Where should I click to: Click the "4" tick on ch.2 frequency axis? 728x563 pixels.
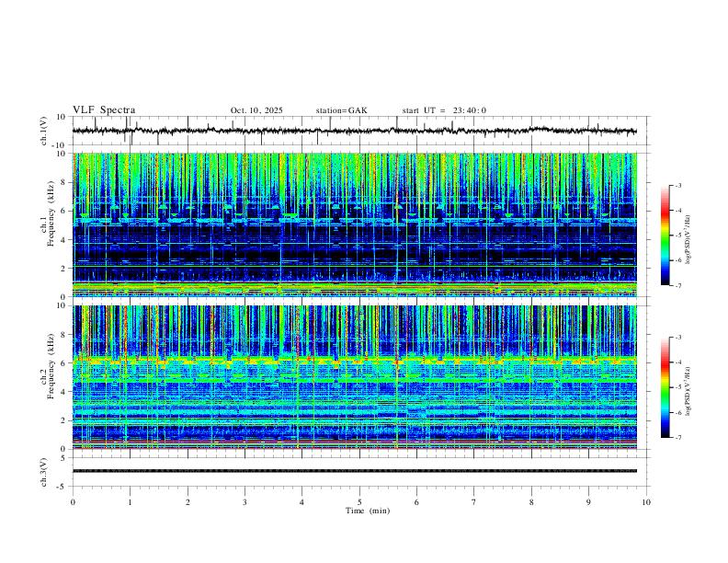[64, 392]
